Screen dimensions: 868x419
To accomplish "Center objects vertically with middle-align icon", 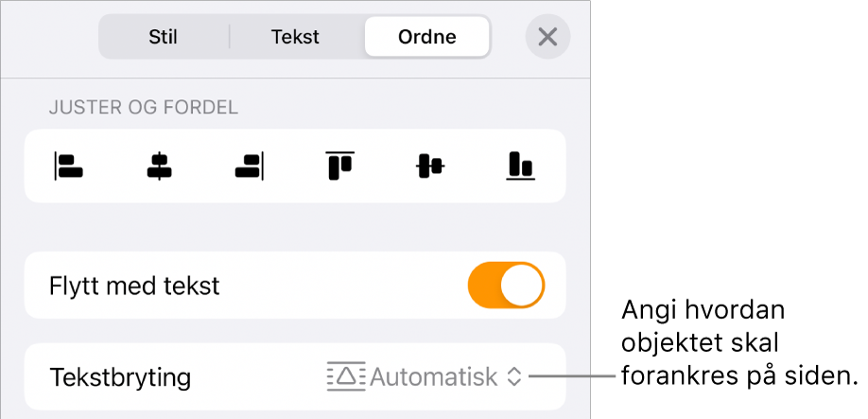I will point(430,166).
